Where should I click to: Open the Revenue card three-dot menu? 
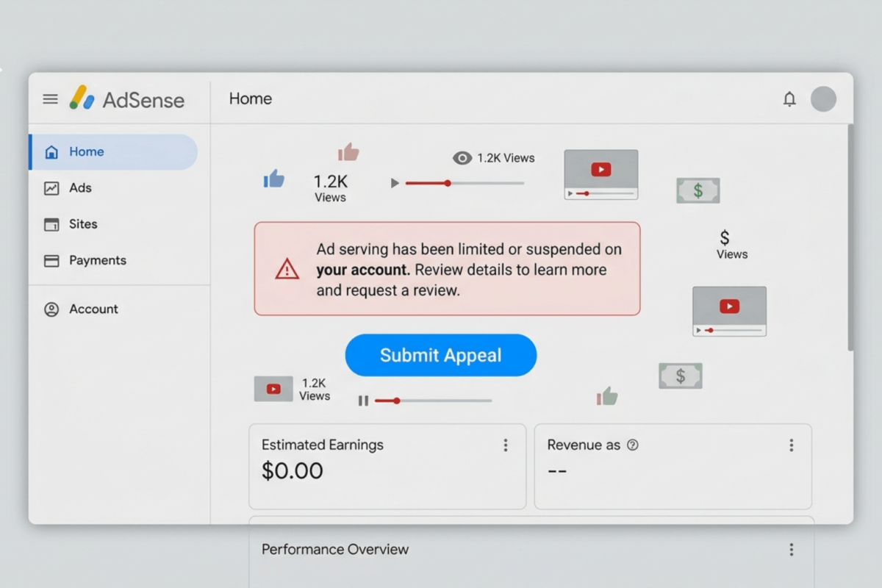pyautogui.click(x=791, y=445)
